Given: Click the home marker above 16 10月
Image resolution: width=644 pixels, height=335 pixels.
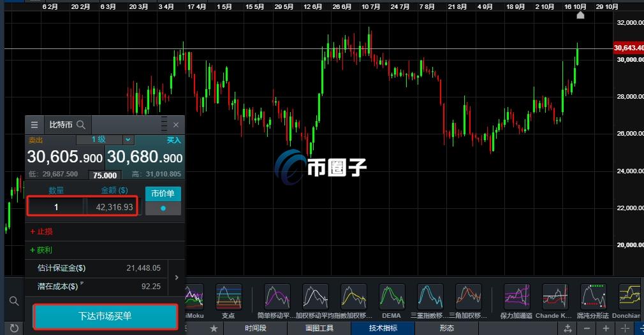Looking at the screenshot, I should click(580, 15).
